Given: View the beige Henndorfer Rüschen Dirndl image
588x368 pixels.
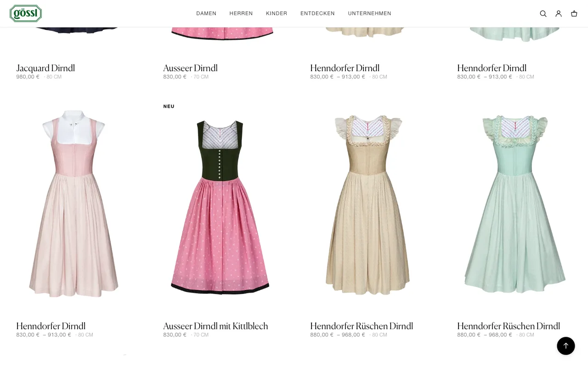Looking at the screenshot, I should coord(367,205).
